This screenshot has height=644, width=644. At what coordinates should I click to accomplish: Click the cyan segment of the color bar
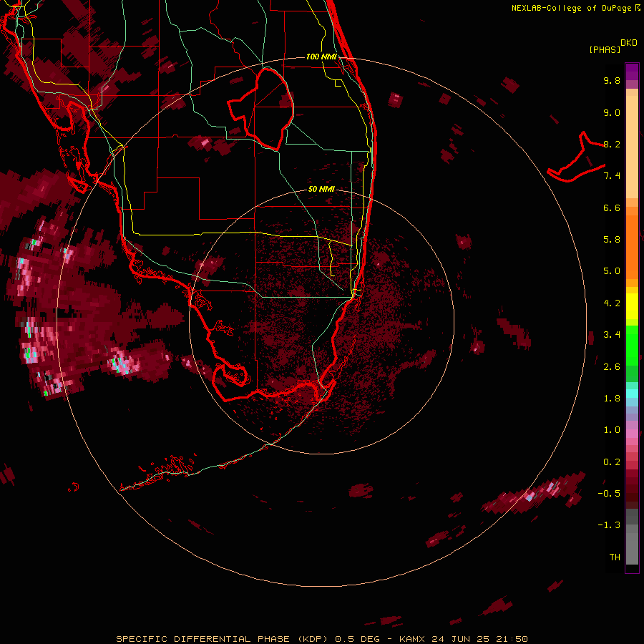click(x=632, y=394)
